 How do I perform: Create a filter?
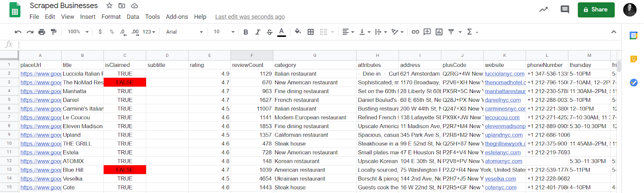point(451,32)
